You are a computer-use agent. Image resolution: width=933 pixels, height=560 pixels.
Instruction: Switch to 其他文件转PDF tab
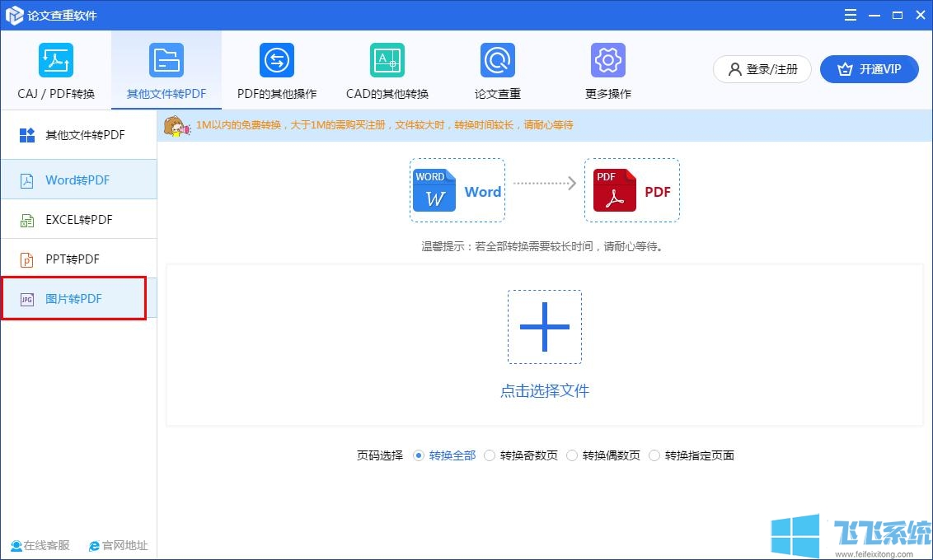[x=166, y=69]
